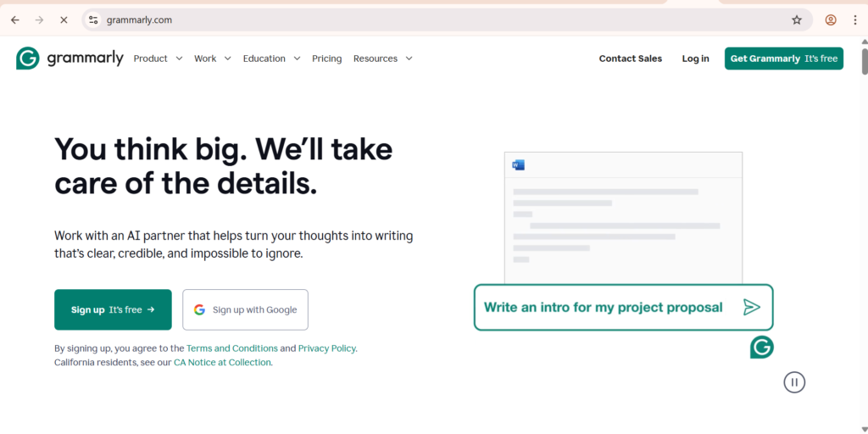
Task: Open Chrome's three-dot menu
Action: tap(854, 19)
